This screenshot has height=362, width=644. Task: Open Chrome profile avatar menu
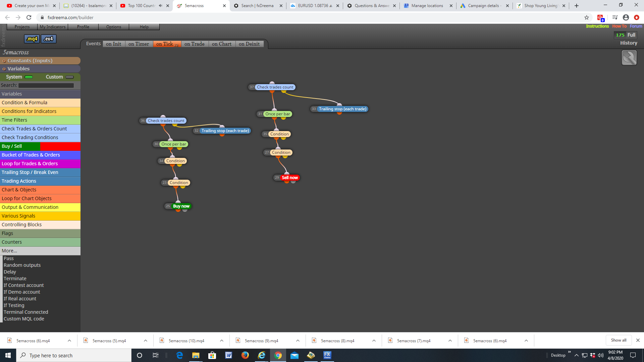point(626,17)
